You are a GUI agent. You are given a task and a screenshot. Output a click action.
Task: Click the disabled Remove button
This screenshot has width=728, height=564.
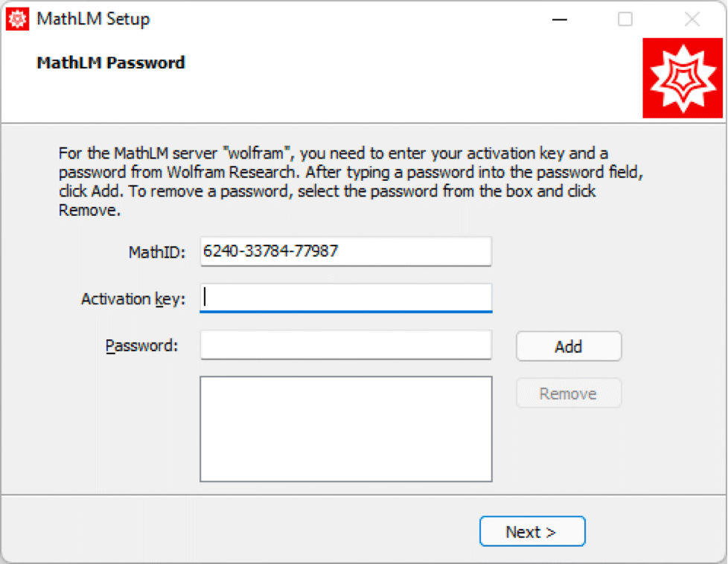click(568, 394)
